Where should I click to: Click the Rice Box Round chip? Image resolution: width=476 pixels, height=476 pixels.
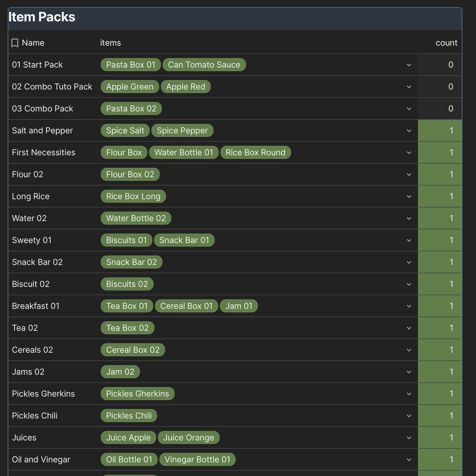(x=255, y=152)
